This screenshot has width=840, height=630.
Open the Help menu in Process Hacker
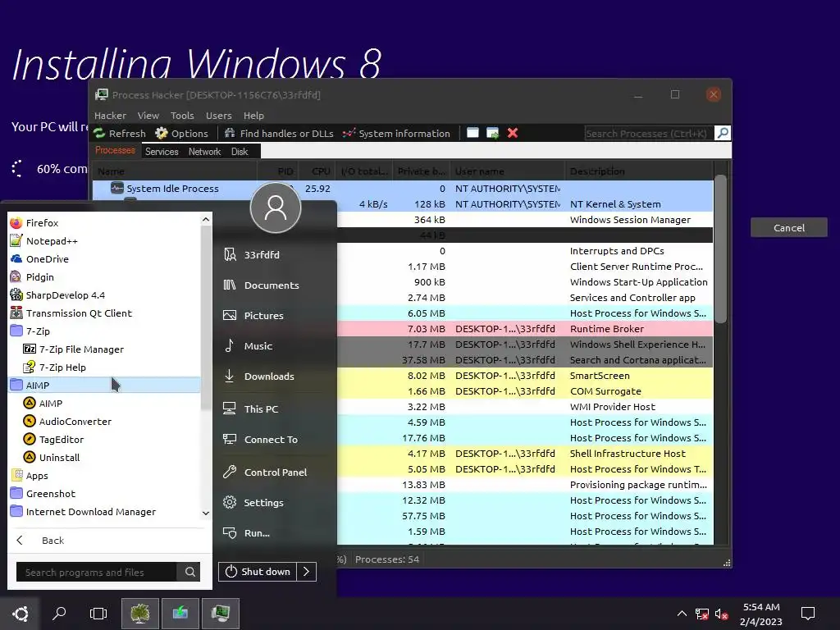[253, 116]
